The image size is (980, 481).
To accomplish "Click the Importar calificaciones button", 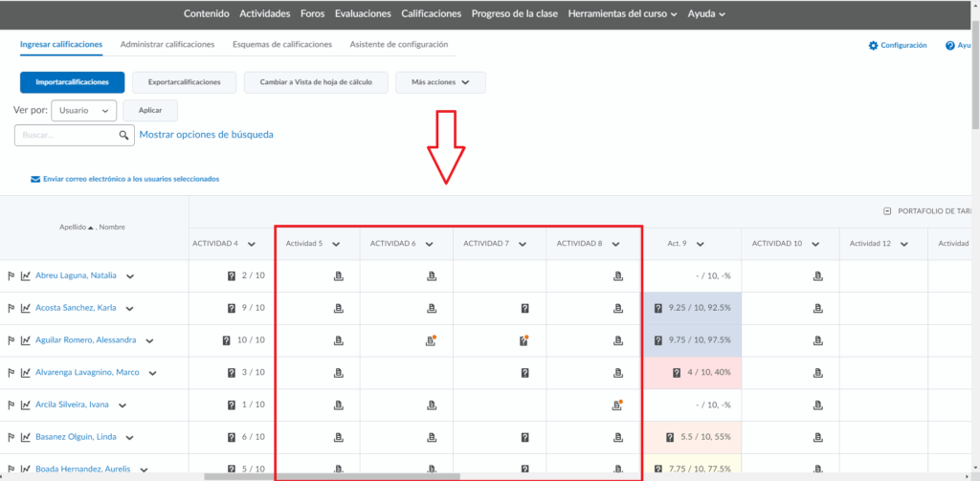I will (x=73, y=82).
